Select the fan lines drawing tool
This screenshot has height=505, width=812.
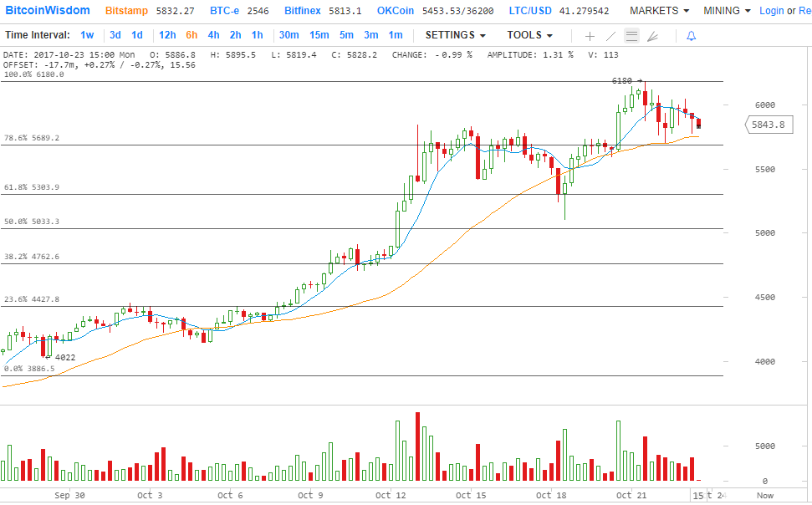pos(653,36)
